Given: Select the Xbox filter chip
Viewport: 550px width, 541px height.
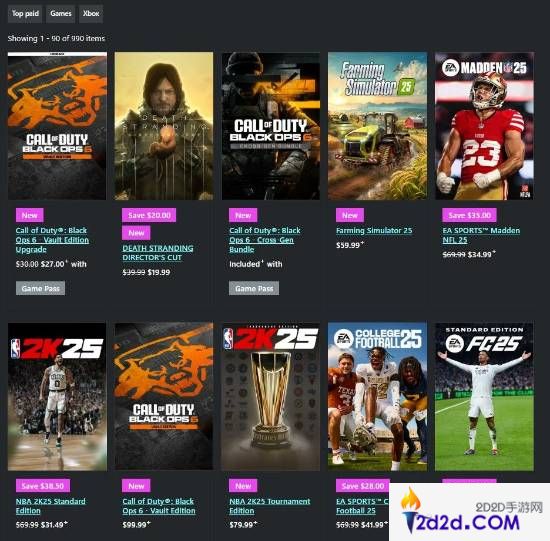Looking at the screenshot, I should (91, 14).
